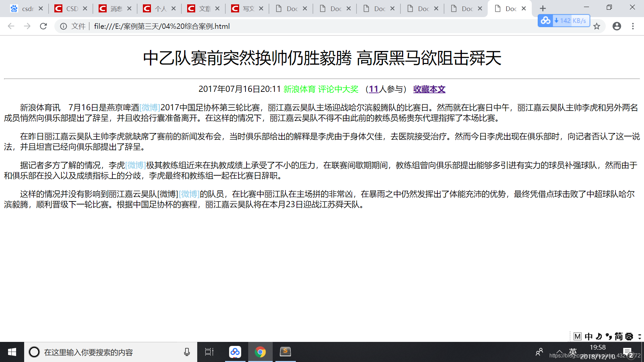The height and width of the screenshot is (362, 644).
Task: Open the 11 participants link
Action: [x=374, y=89]
